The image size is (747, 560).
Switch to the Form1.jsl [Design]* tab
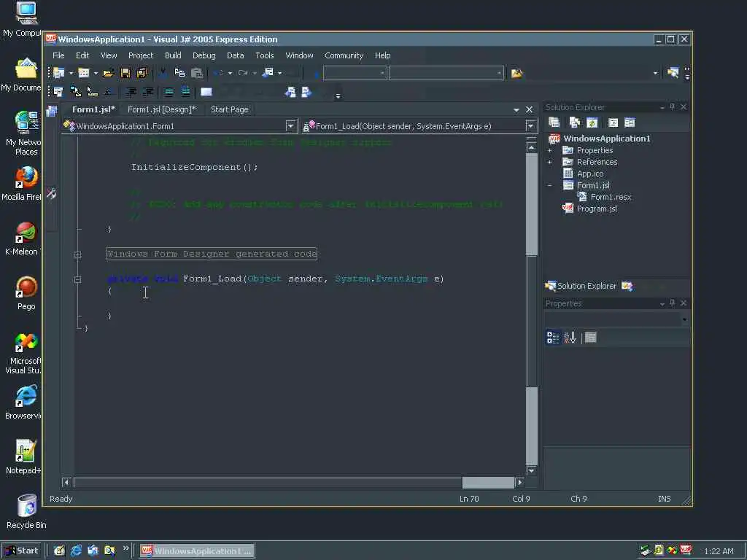click(x=161, y=109)
